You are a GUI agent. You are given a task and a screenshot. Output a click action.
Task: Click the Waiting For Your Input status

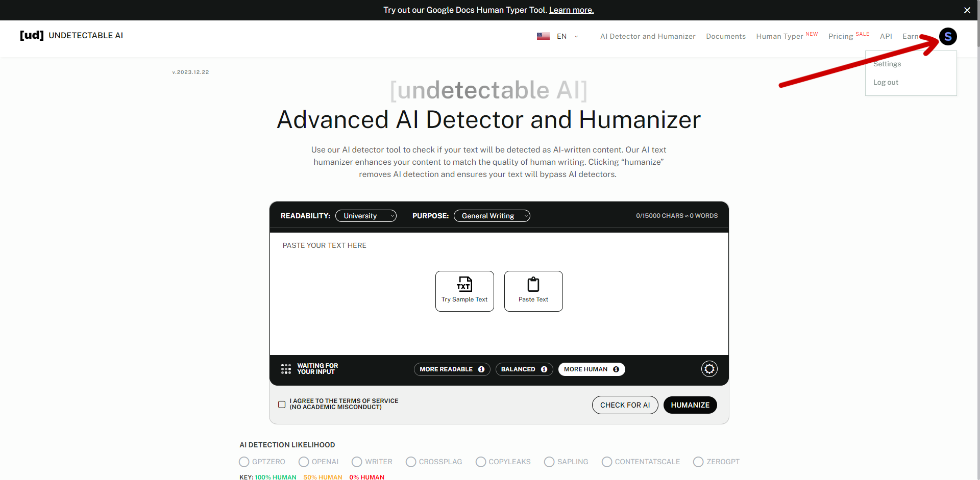[x=317, y=369]
